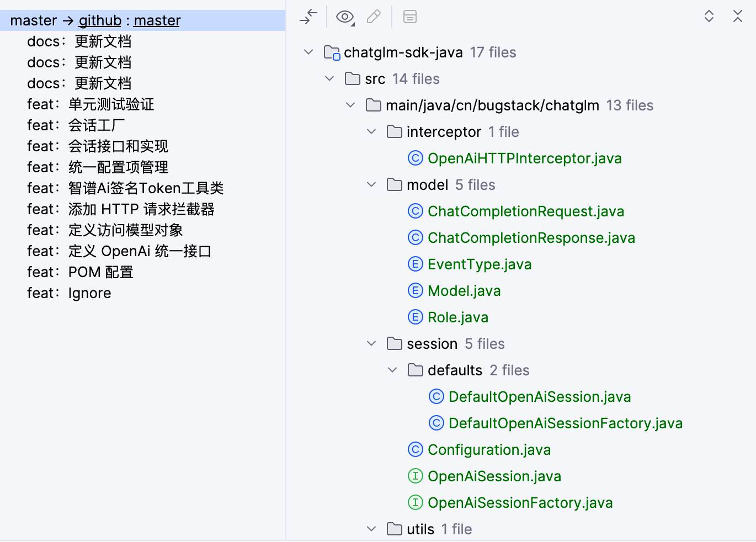Collapse the utils folder chevron
Screen dimensions: 756x542
pos(371,529)
